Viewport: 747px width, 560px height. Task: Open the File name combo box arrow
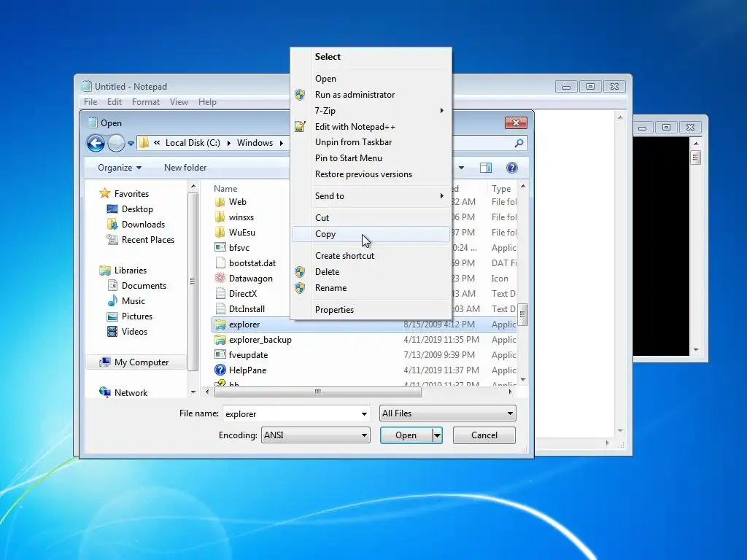(364, 414)
